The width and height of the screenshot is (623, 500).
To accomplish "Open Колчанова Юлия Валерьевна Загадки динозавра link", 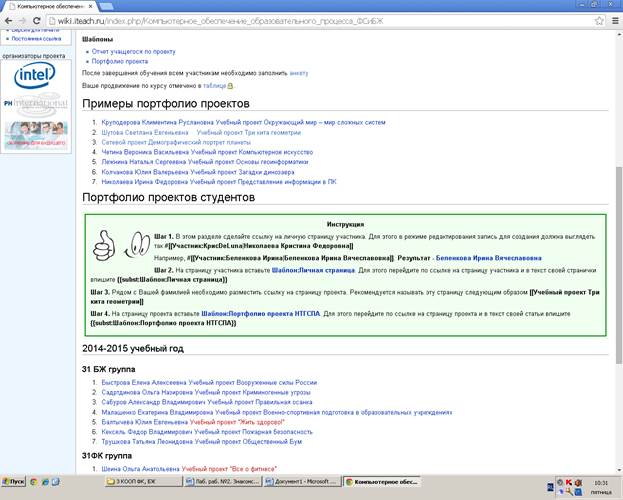I will click(x=198, y=172).
